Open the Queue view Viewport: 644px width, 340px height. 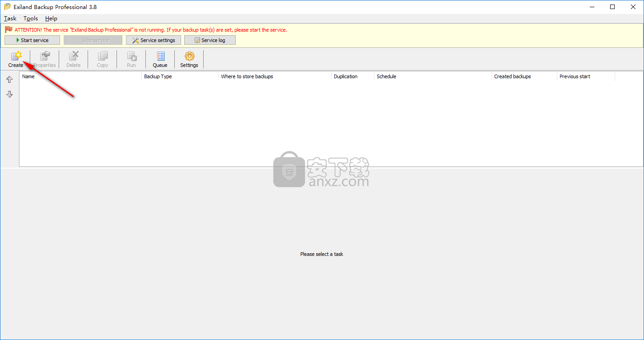160,59
